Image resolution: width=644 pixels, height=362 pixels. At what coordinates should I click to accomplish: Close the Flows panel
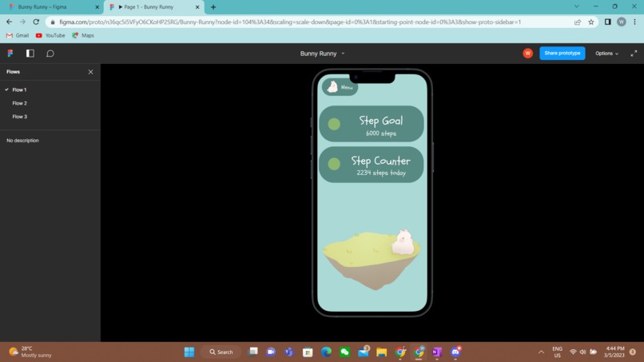coord(91,72)
